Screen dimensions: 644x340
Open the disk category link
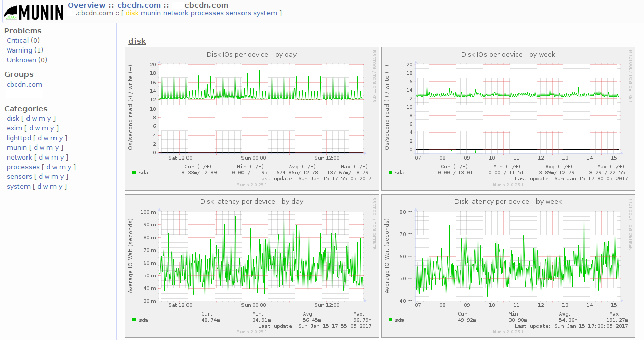[12, 118]
